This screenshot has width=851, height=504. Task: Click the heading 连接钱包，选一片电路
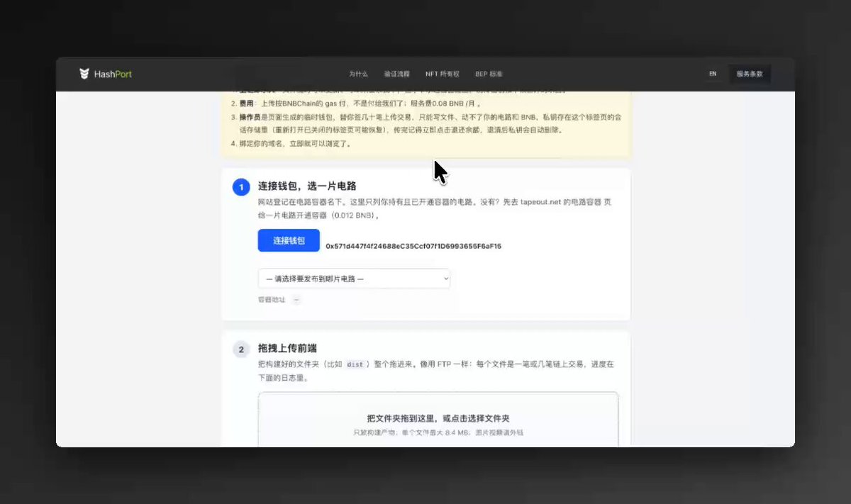307,186
